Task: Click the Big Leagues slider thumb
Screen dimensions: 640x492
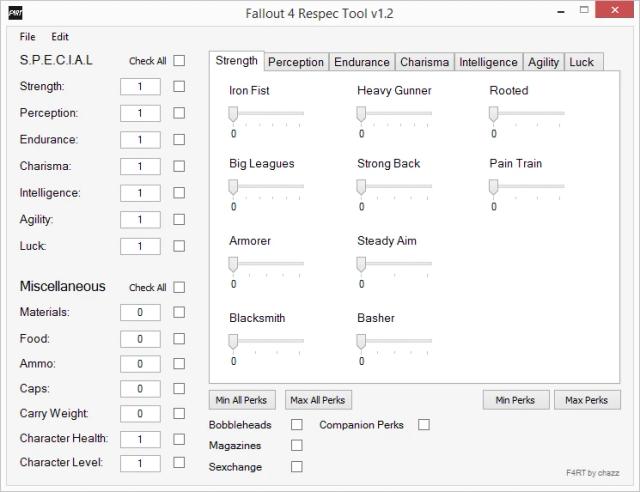Action: [233, 187]
